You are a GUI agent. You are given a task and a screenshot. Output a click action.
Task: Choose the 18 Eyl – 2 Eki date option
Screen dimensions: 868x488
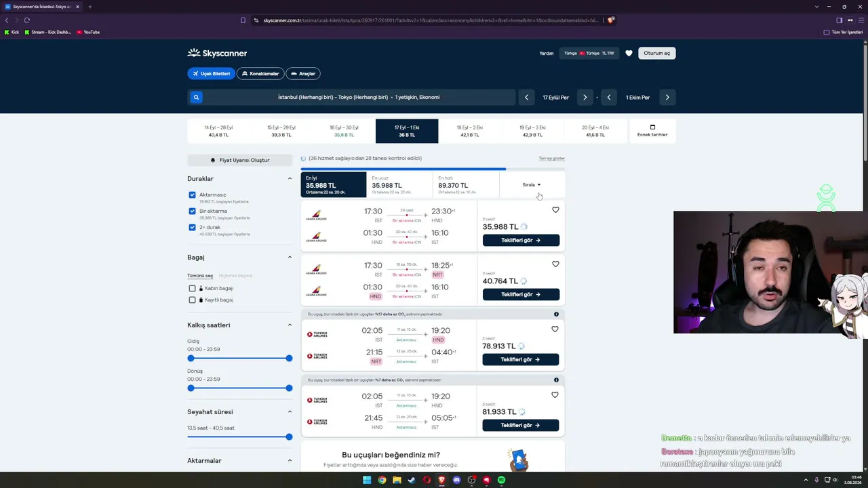click(x=470, y=131)
